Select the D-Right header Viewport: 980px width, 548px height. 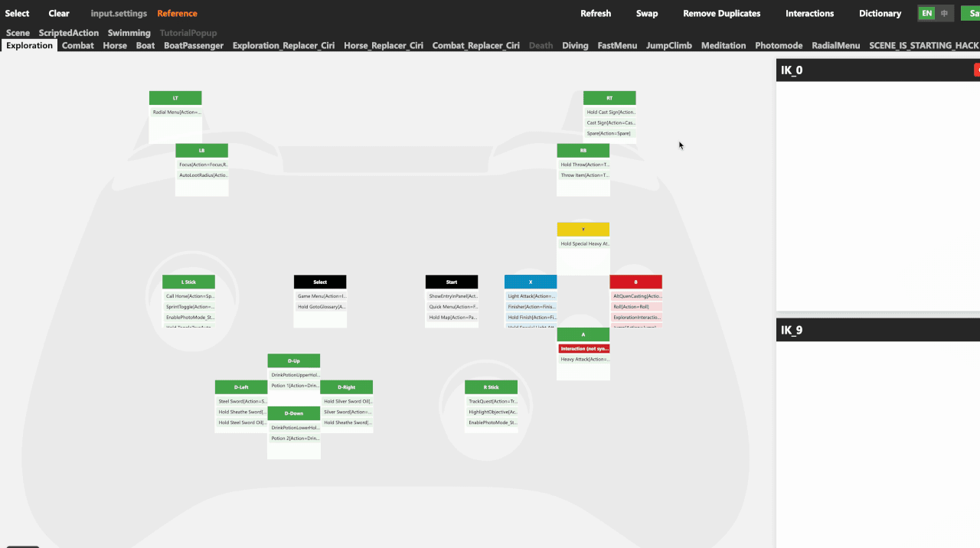coord(347,387)
